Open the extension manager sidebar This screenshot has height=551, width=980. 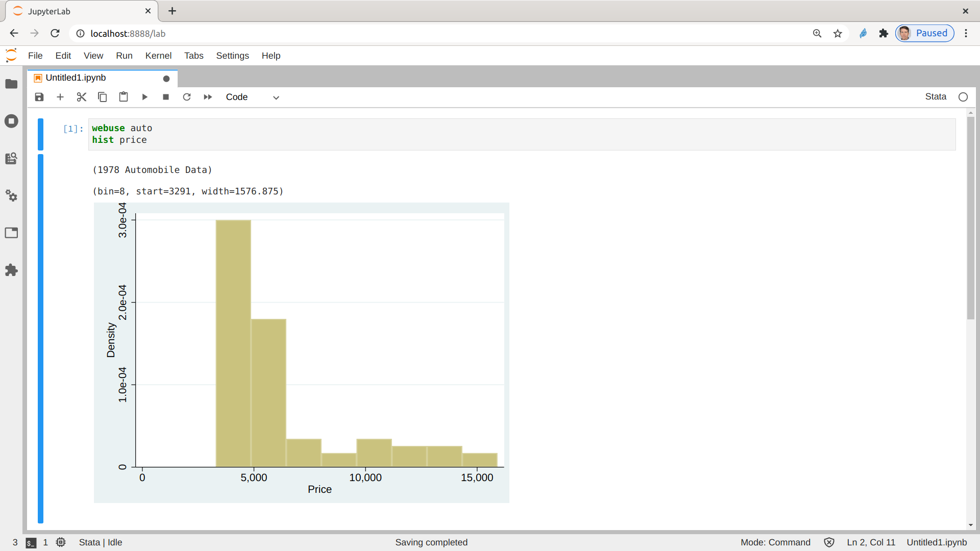(x=11, y=270)
